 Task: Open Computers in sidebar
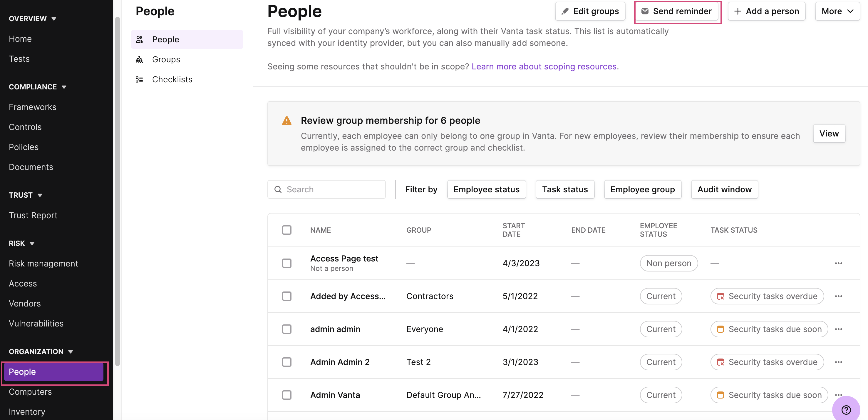point(30,392)
